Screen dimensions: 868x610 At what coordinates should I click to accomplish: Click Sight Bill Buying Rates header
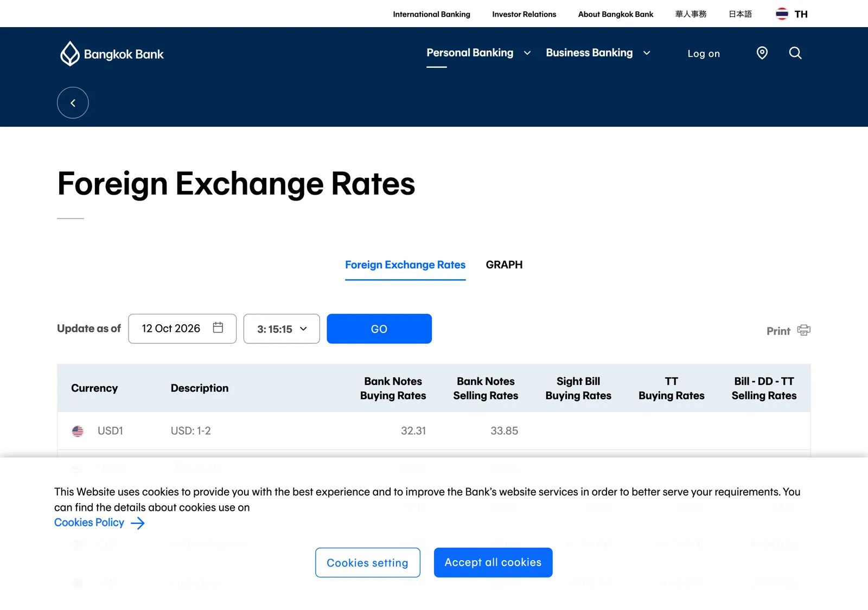coord(578,388)
